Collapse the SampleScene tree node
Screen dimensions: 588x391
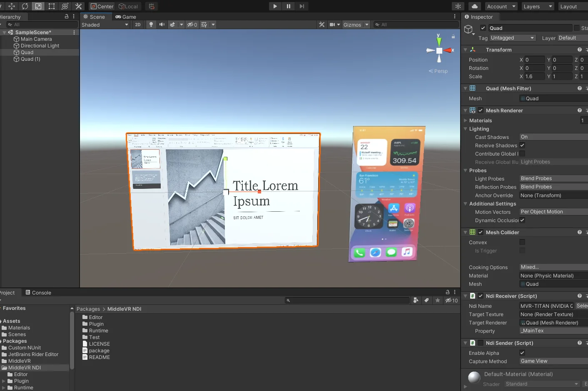pos(5,32)
